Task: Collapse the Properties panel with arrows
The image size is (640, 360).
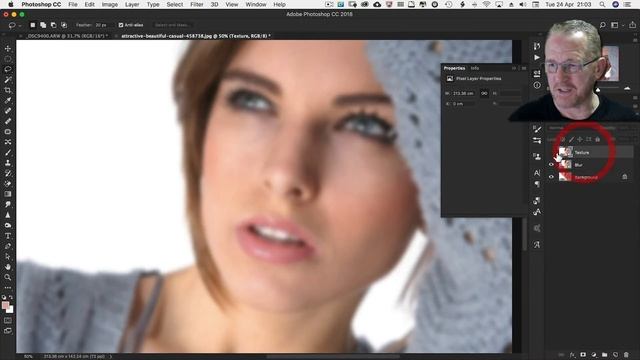Action: pyautogui.click(x=514, y=68)
